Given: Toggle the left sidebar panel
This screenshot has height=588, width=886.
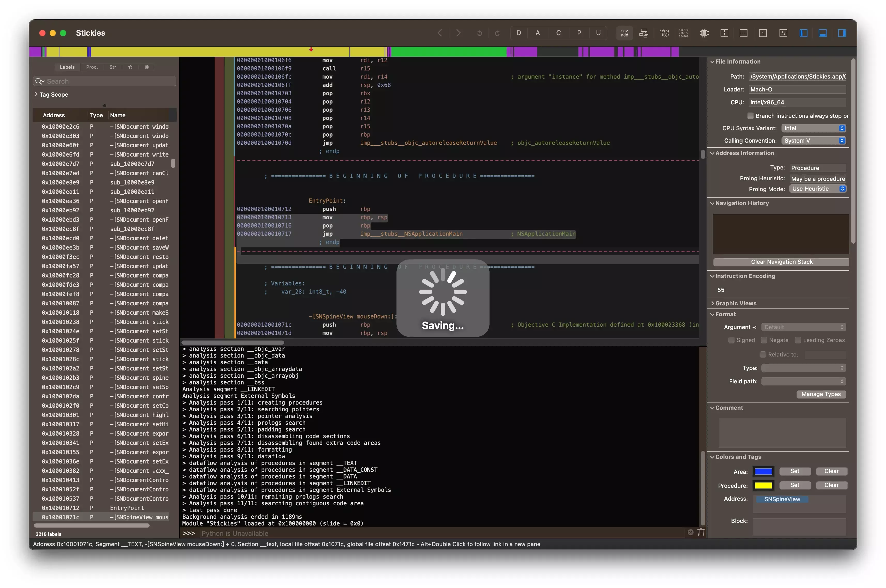Looking at the screenshot, I should [803, 33].
